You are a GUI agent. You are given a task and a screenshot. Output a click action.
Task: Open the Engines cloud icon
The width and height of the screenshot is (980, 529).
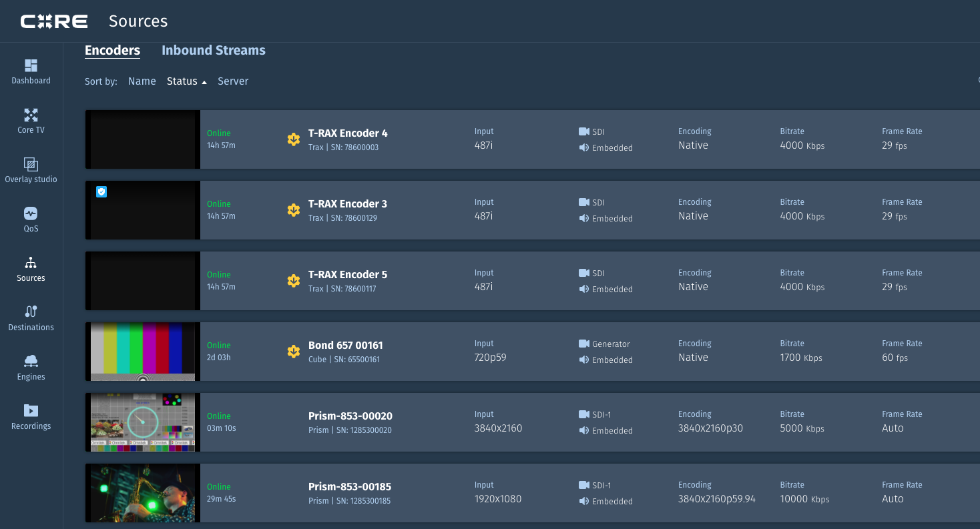[x=31, y=361]
